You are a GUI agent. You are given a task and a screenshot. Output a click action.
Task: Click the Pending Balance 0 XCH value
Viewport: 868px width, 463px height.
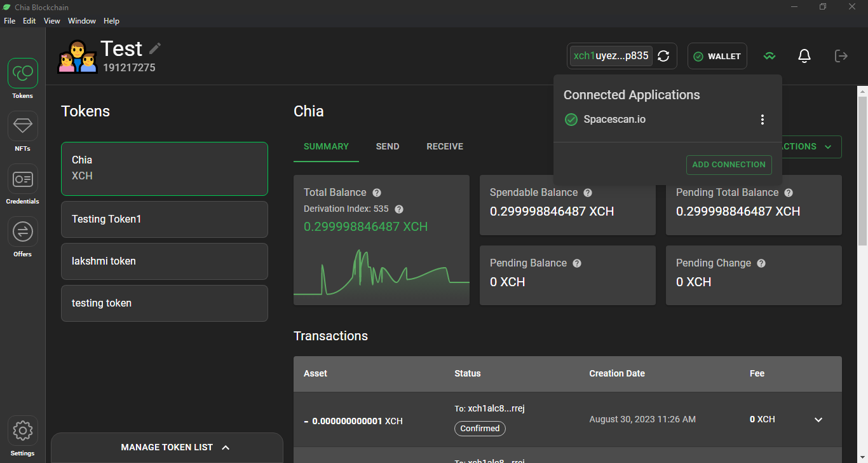507,282
